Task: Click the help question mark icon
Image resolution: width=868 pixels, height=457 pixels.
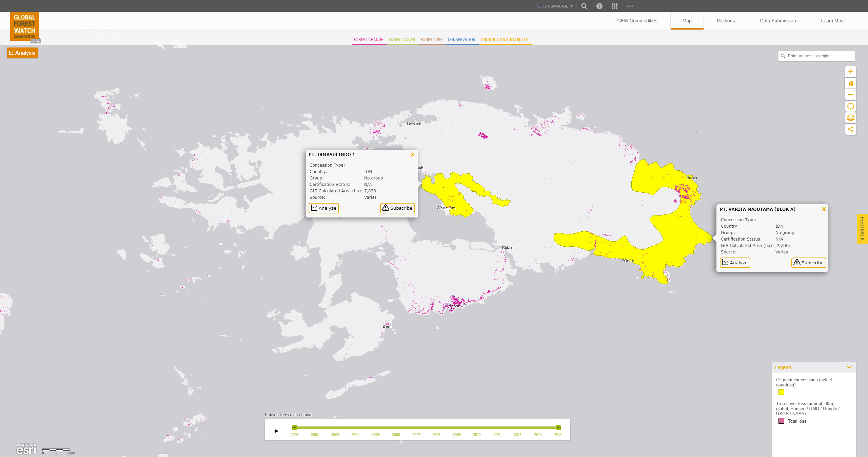Action: point(599,6)
